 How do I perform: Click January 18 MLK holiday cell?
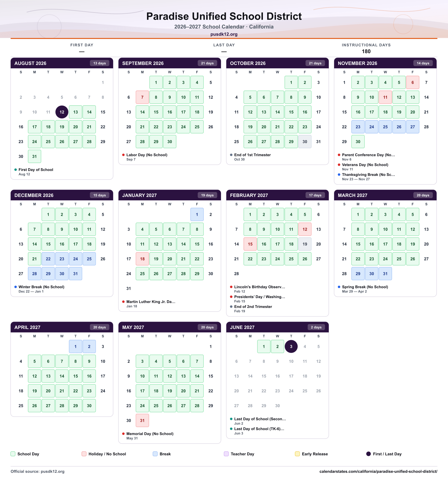pos(142,259)
